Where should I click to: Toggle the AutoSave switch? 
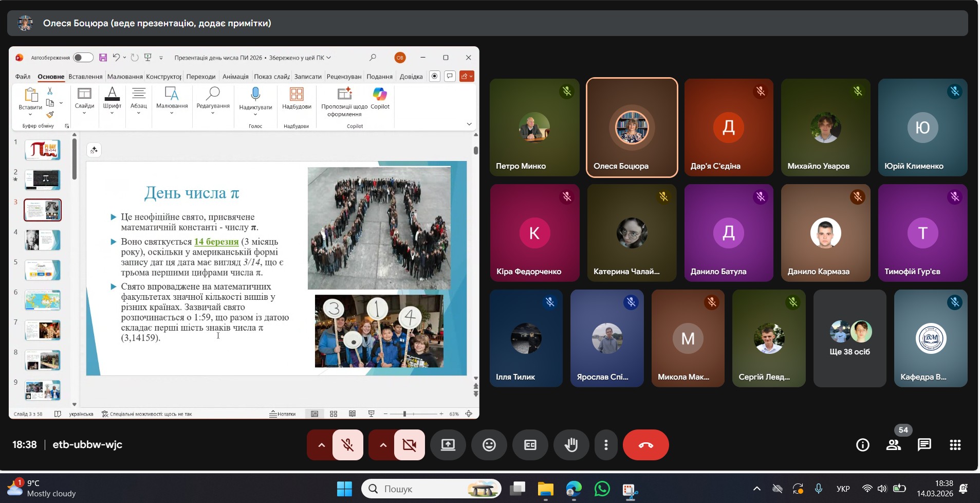pos(83,58)
